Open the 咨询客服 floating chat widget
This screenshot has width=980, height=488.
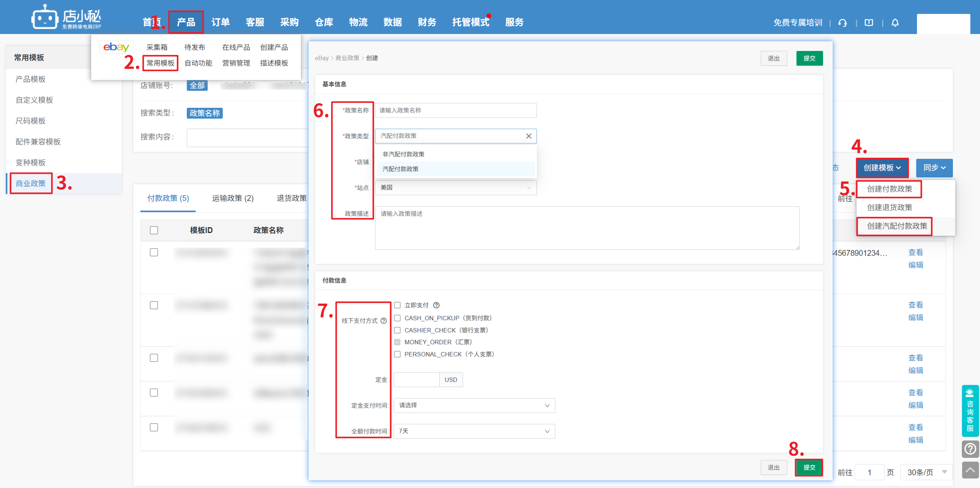pos(970,411)
